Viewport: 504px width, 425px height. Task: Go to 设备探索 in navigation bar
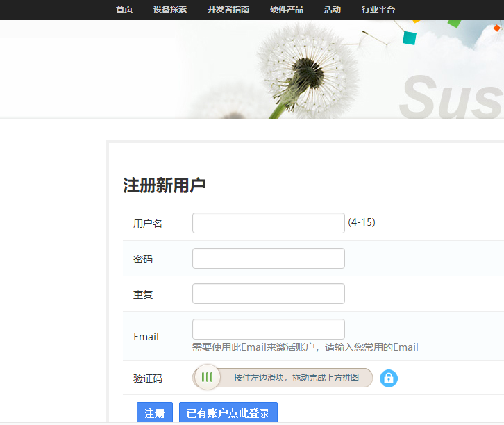[169, 10]
